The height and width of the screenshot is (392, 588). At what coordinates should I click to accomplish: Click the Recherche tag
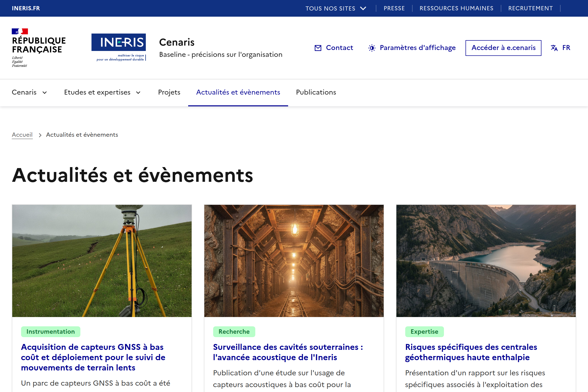click(234, 331)
